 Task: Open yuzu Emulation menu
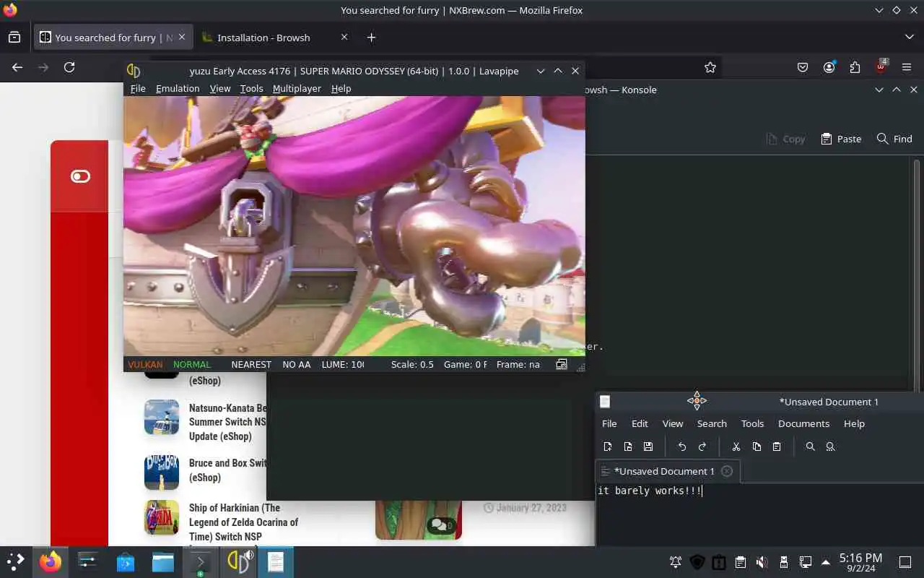point(178,88)
